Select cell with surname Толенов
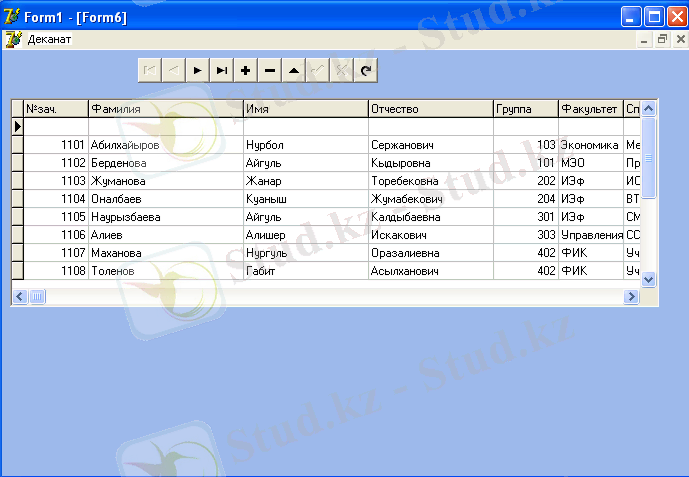The width and height of the screenshot is (689, 477). coord(166,271)
